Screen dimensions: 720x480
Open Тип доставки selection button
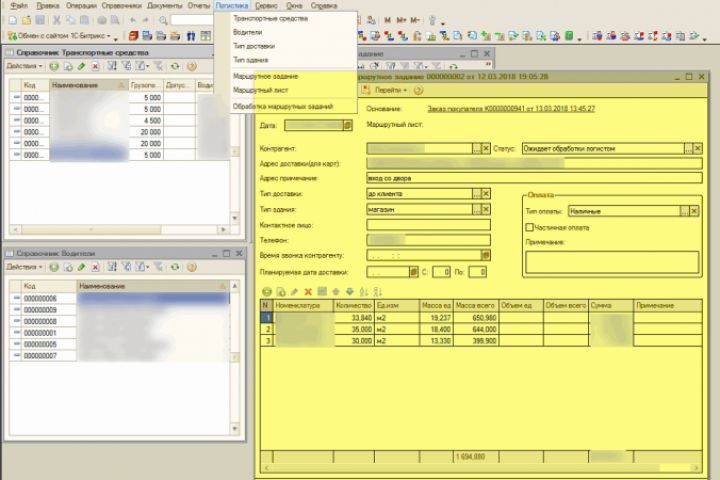click(x=477, y=194)
